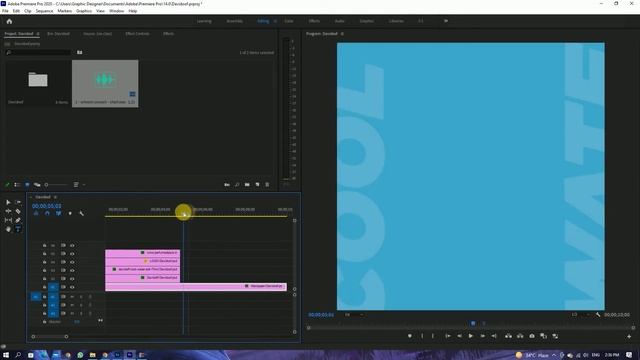Switch project panel to Freeform View

click(x=37, y=185)
